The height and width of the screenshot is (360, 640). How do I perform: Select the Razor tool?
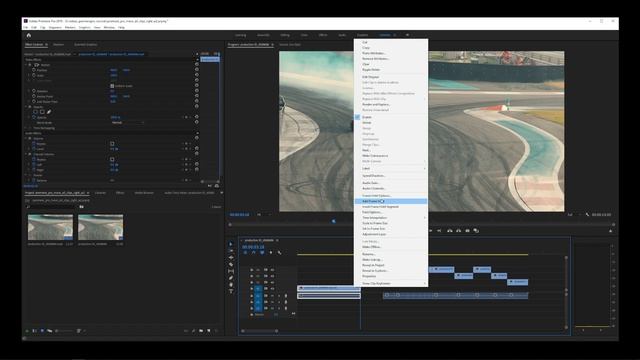point(231,264)
